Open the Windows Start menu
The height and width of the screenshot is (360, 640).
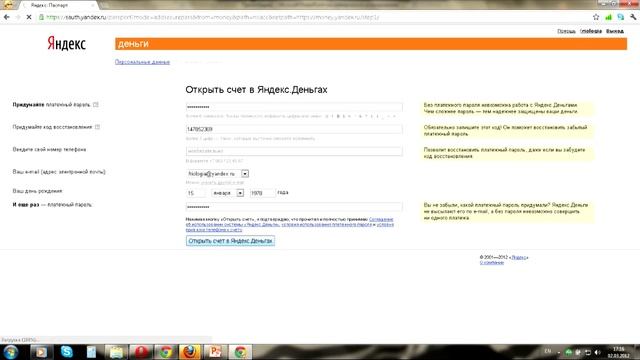[11, 352]
